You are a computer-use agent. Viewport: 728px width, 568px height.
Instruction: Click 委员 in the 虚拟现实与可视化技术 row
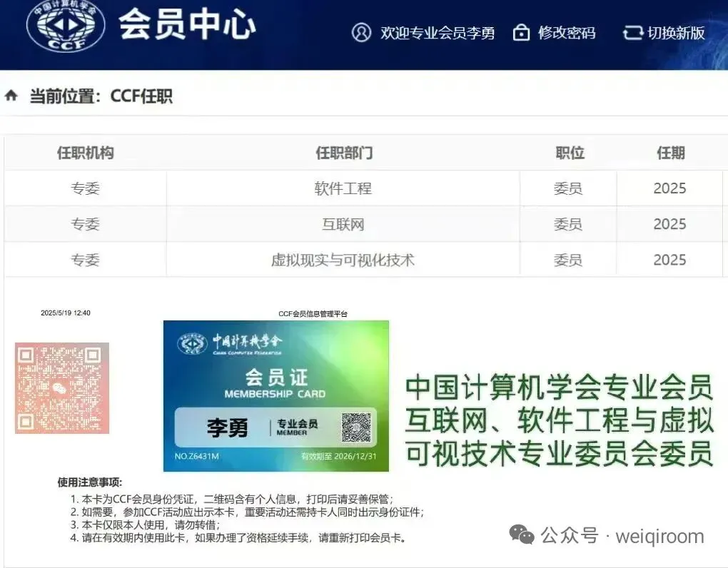coord(568,260)
